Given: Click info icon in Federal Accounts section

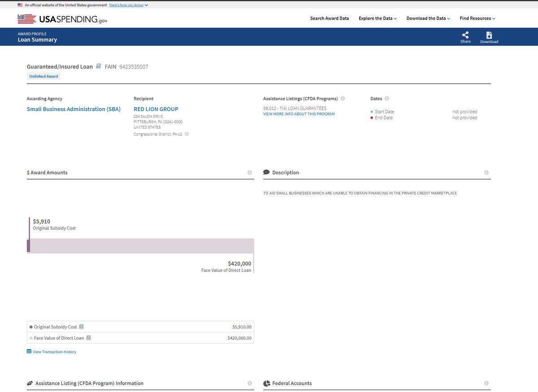Looking at the screenshot, I should [486, 383].
